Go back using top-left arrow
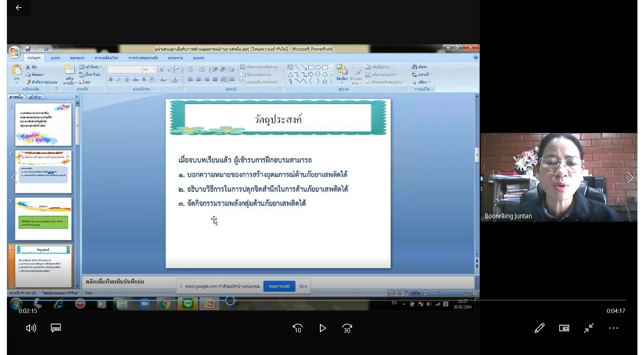 (x=19, y=8)
